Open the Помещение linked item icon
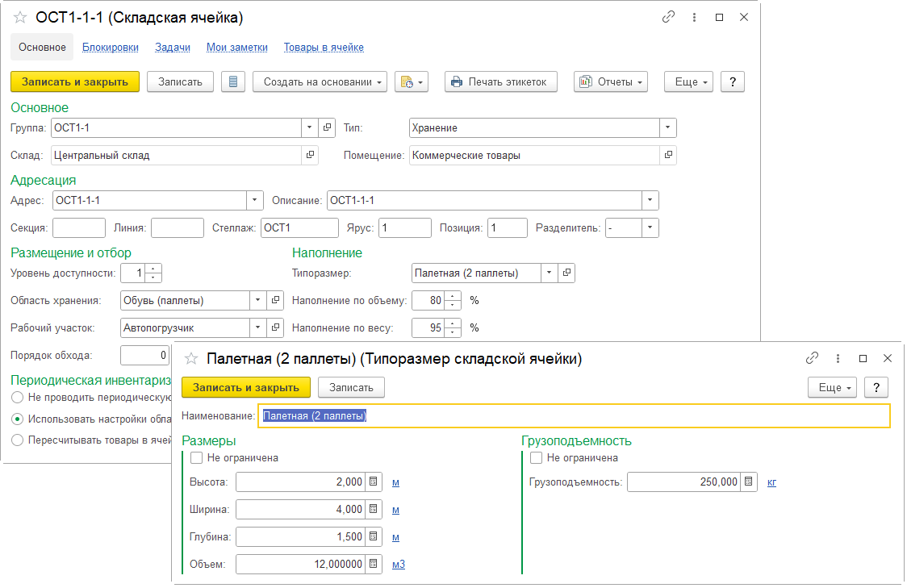 tap(668, 155)
